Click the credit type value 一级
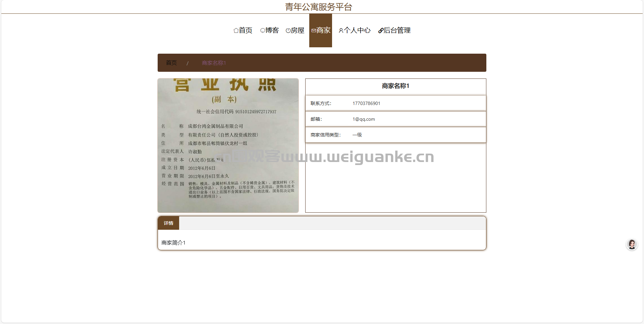The height and width of the screenshot is (324, 644). (357, 135)
